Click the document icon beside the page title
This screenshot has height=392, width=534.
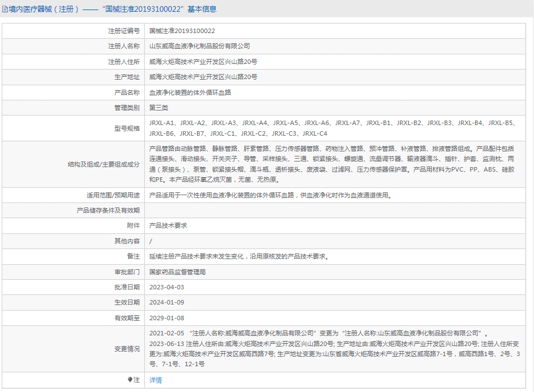6,10
